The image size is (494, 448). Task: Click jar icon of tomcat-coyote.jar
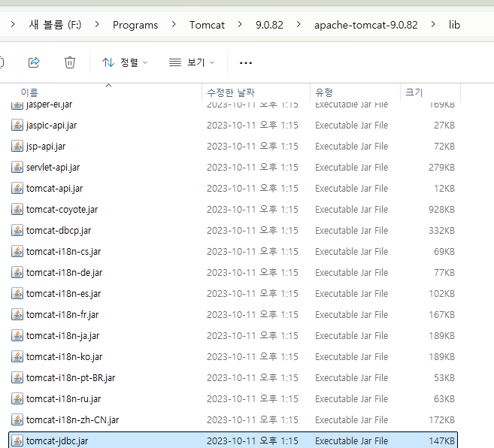click(x=17, y=209)
